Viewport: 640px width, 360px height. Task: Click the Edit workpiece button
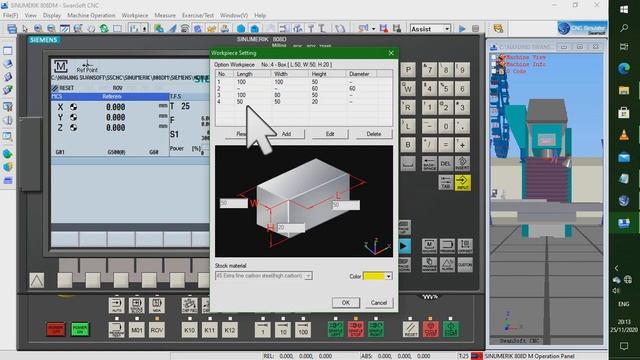[330, 134]
